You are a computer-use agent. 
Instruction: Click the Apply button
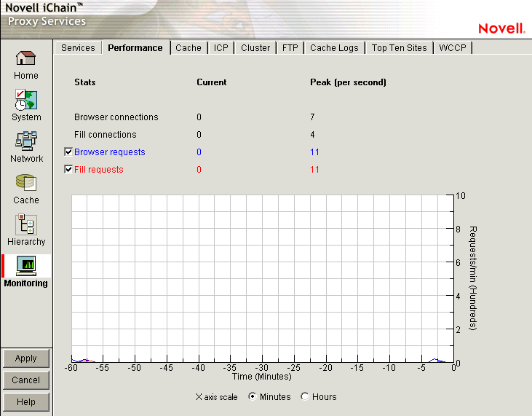[26, 358]
